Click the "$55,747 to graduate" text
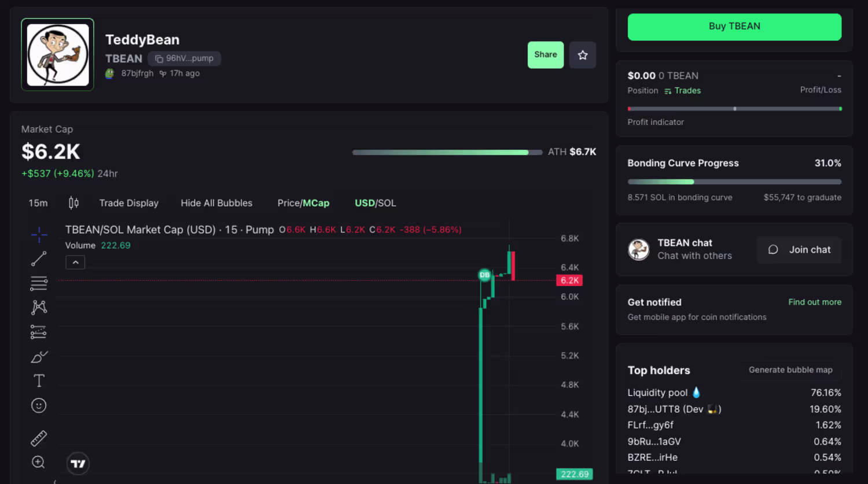This screenshot has width=868, height=484. coord(803,198)
